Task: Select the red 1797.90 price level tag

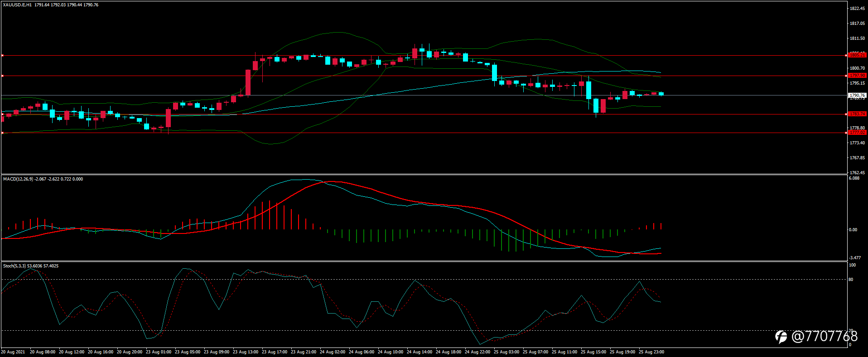Action: [x=857, y=76]
